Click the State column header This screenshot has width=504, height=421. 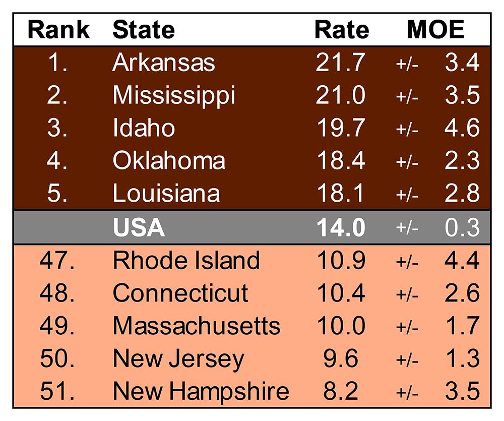(x=144, y=30)
